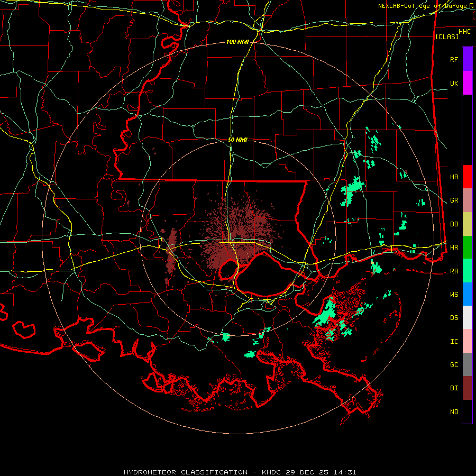Screen dimensions: 476x476
Task: Click the 'UK' legend label
Action: click(454, 83)
